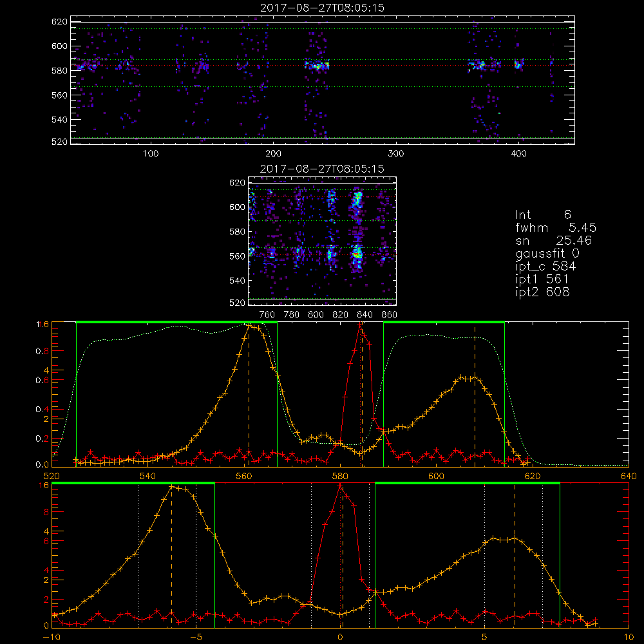Click x-axis label -5 of the bottom plot
The height and width of the screenshot is (644, 644).
[x=196, y=638]
